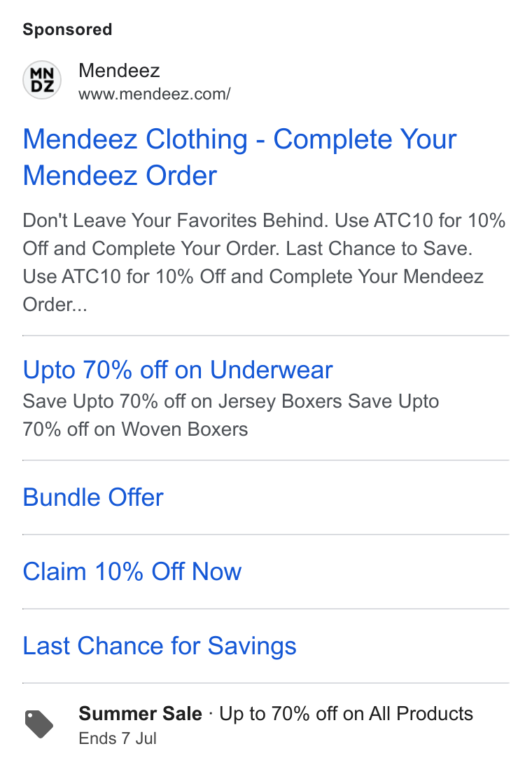This screenshot has height=765, width=532.
Task: Click the Don't Leave Your Favorites Behind sentence
Action: tap(176, 221)
